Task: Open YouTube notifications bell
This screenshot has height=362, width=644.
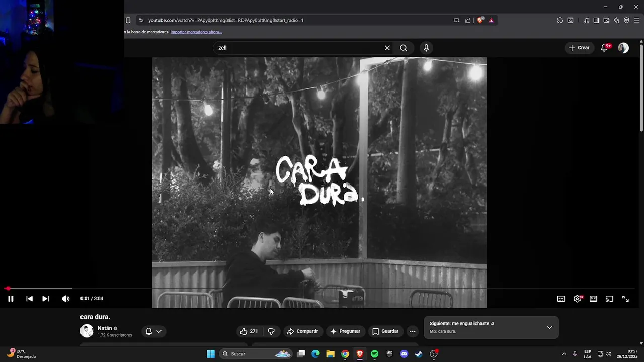Action: click(605, 48)
